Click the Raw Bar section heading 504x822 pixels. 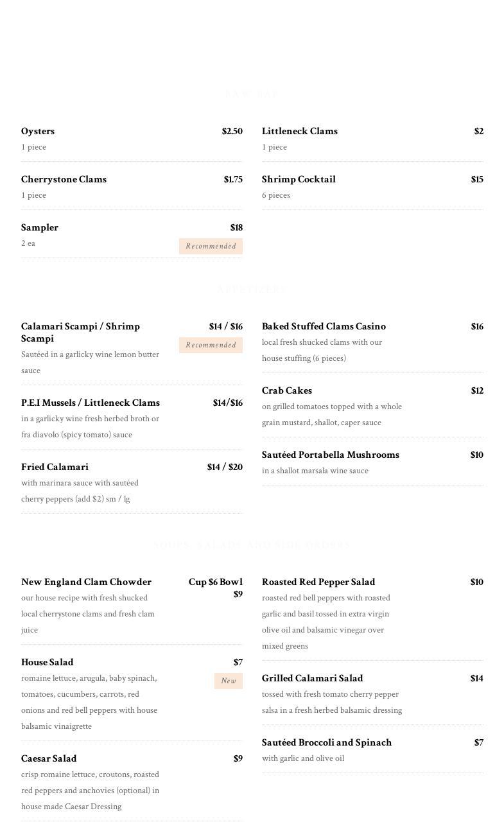pos(252,94)
